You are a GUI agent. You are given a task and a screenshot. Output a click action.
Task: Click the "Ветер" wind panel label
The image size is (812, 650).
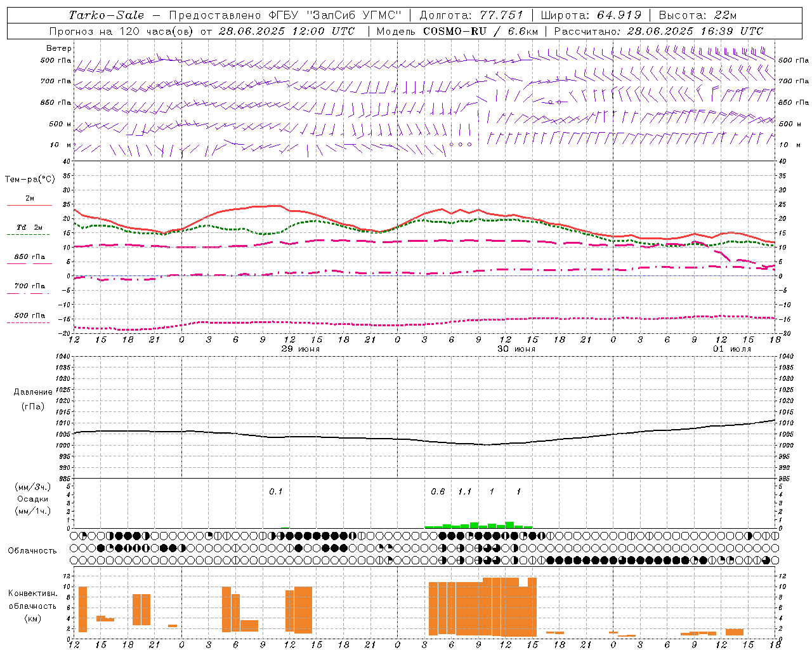coord(59,48)
